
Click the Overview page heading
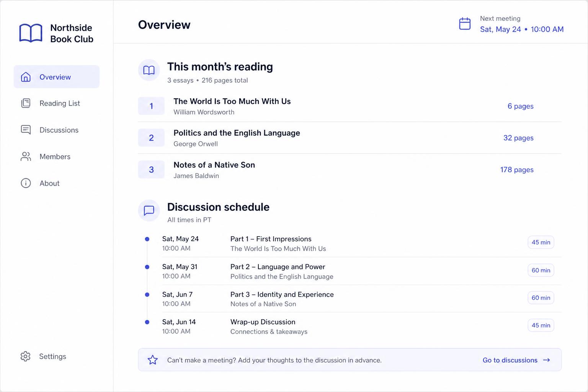click(164, 24)
